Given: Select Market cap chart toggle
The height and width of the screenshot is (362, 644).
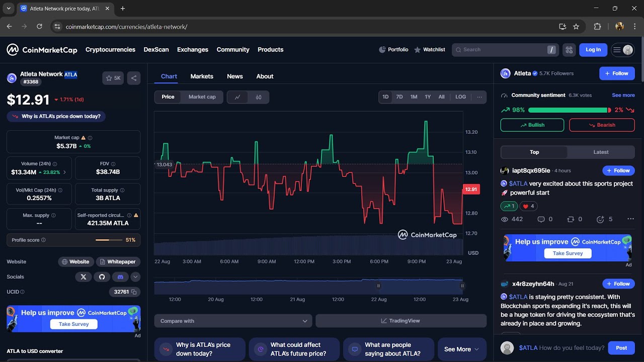Looking at the screenshot, I should pos(202,97).
